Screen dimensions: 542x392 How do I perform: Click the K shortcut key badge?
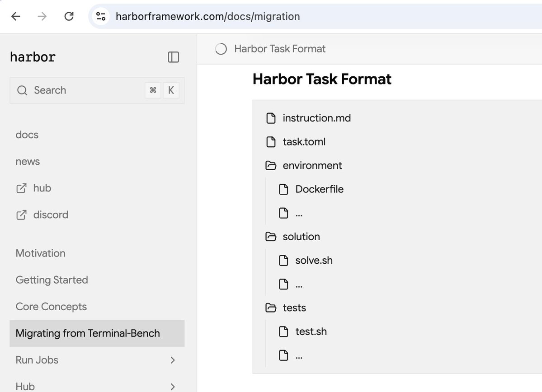coord(171,90)
